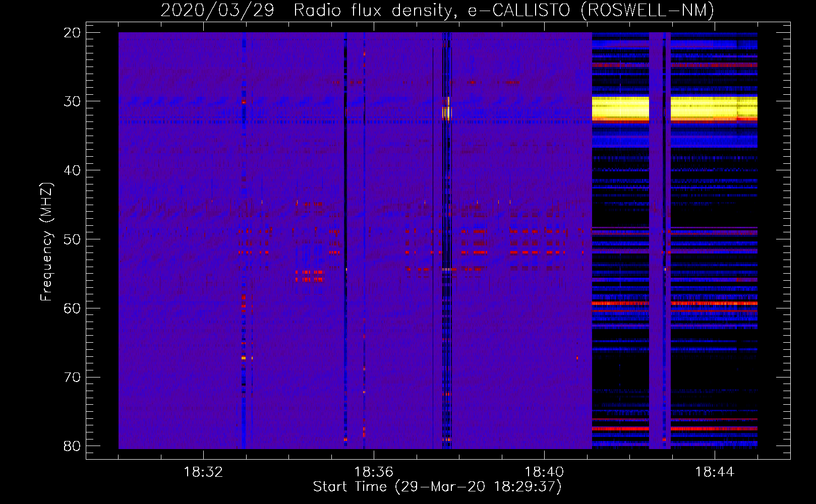Image resolution: width=816 pixels, height=504 pixels.
Task: Click the frequency tick label "70"
Action: 72,377
